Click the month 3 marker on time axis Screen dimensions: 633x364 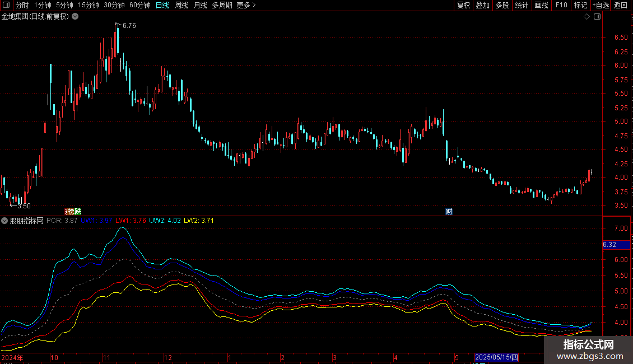click(x=334, y=357)
